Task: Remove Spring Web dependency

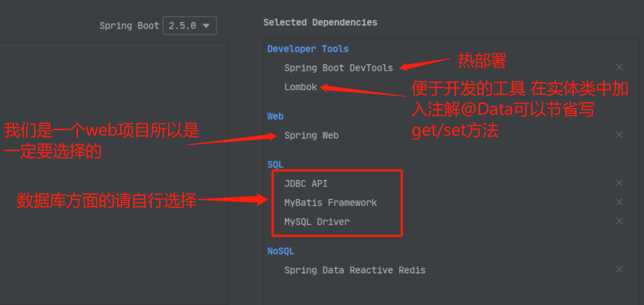Action: point(619,134)
